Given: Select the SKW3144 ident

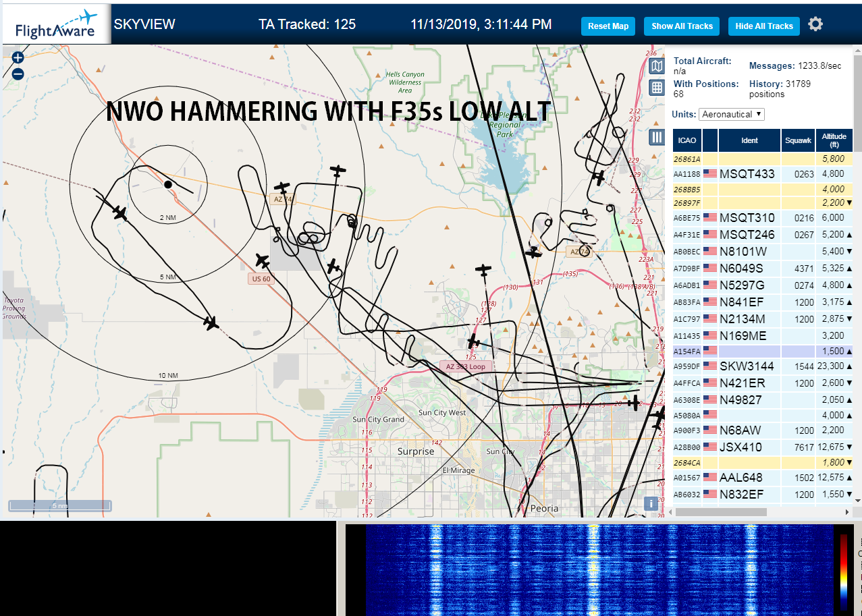Looking at the screenshot, I should (747, 366).
